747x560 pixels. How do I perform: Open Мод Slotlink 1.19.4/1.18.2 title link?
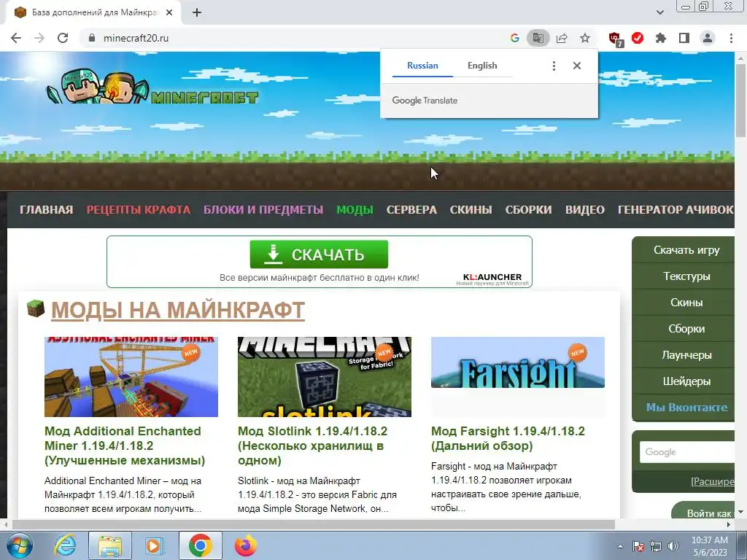click(312, 446)
